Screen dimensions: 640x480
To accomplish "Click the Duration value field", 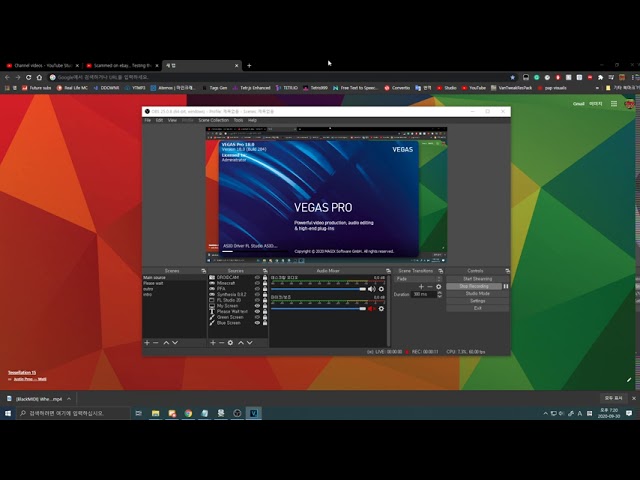I will point(423,294).
